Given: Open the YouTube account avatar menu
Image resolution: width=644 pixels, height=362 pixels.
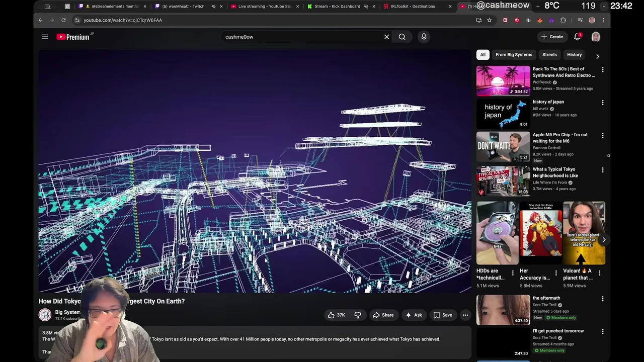Looking at the screenshot, I should [x=596, y=37].
